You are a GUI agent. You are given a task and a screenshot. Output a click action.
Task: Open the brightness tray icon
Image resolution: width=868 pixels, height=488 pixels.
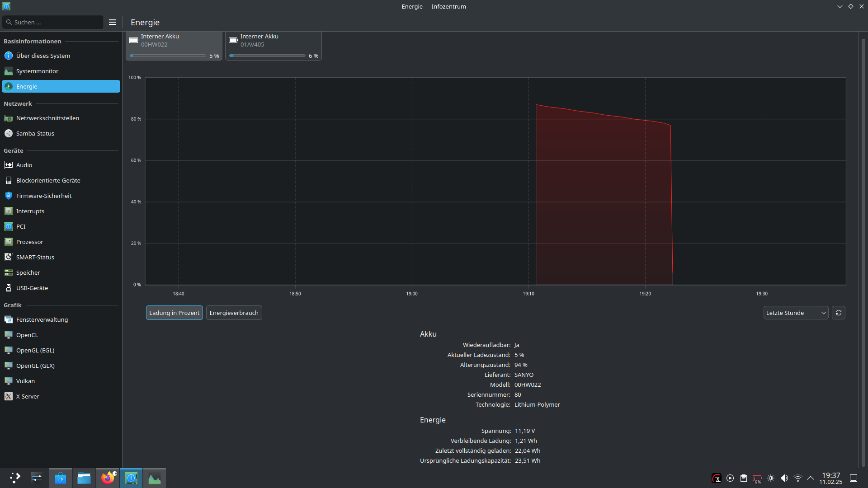click(x=771, y=478)
